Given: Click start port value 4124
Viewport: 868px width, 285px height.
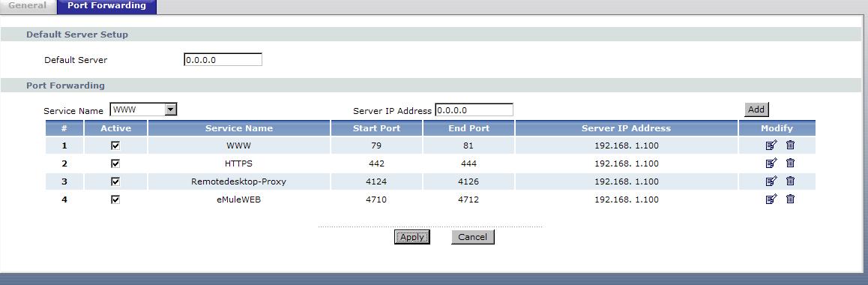Looking at the screenshot, I should pos(376,181).
